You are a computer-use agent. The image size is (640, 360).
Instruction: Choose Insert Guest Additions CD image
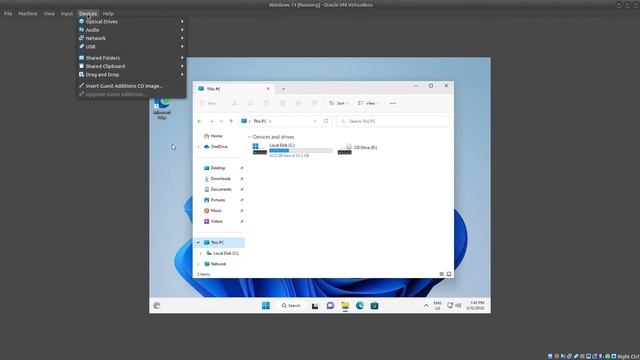tap(131, 86)
